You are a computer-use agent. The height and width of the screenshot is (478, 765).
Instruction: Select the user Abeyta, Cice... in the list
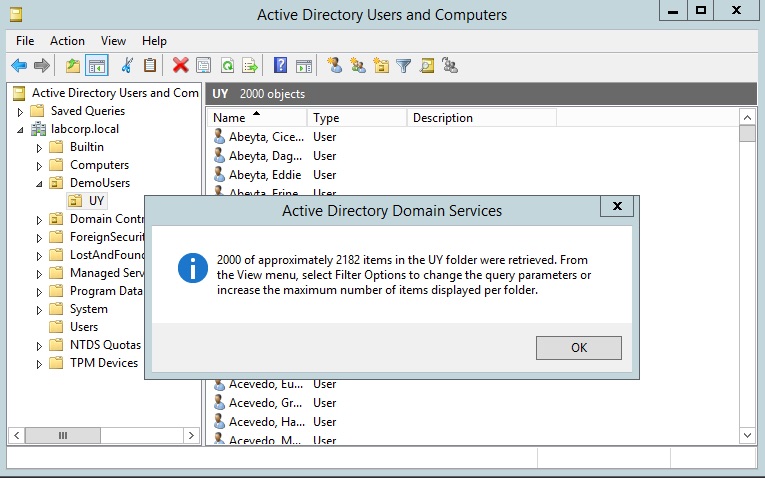click(x=266, y=137)
